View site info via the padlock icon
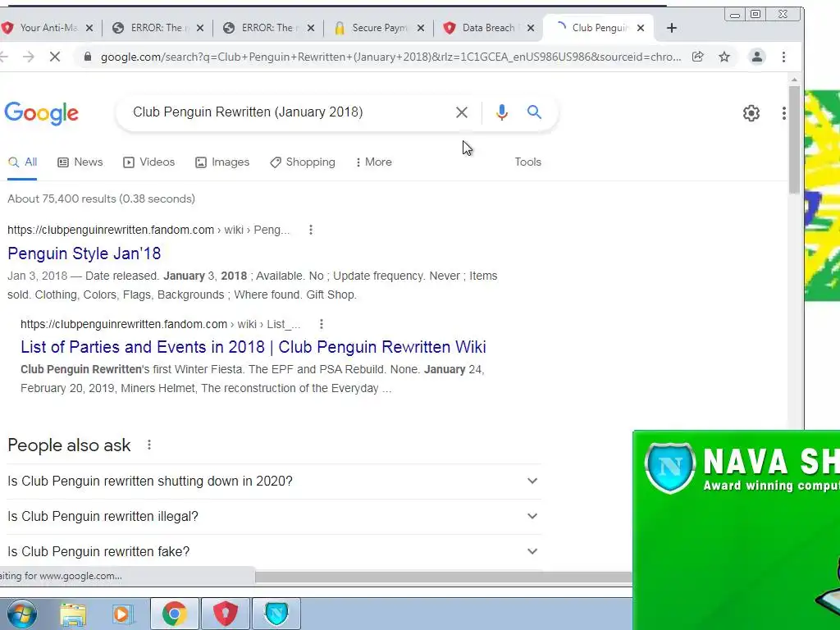840x630 pixels. pyautogui.click(x=87, y=57)
